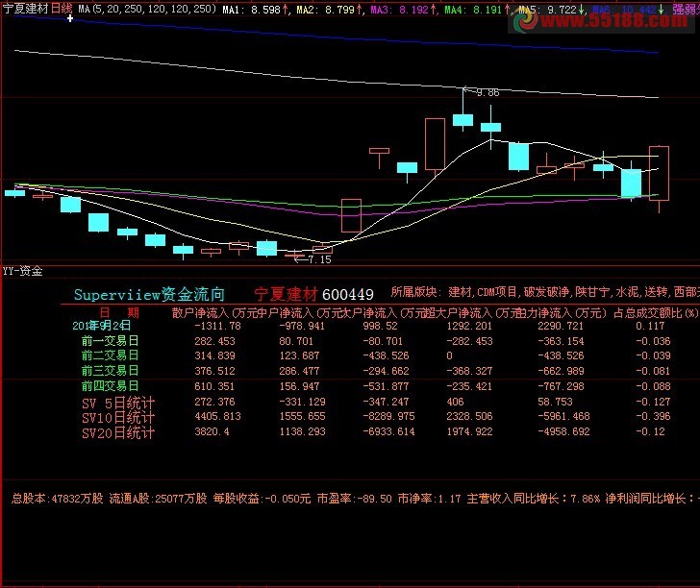This screenshot has height=588, width=700.
Task: Click the red 宁夏建材 name in fund panel
Action: 286,294
